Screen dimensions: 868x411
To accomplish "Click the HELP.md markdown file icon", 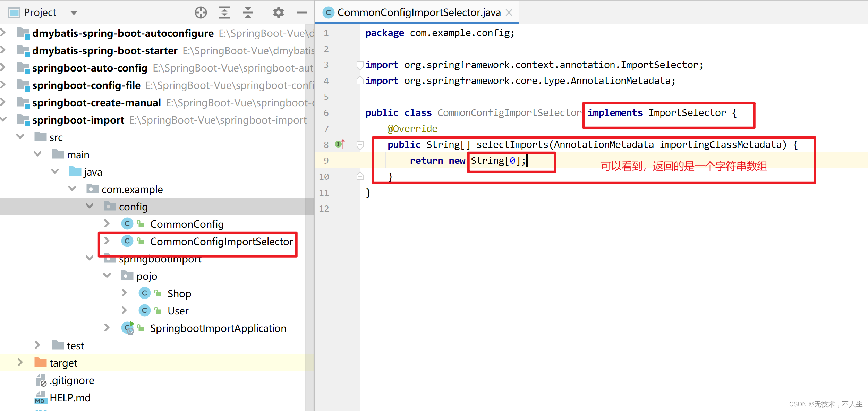I will point(41,398).
